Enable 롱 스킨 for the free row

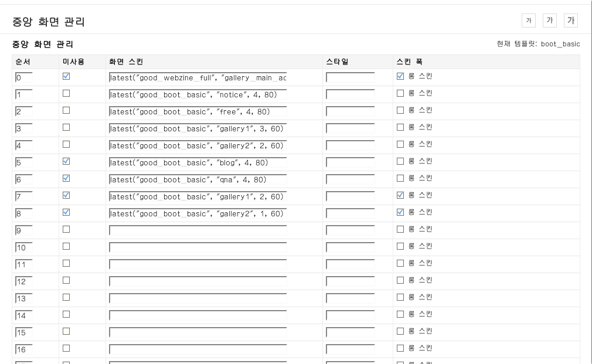[x=400, y=110]
